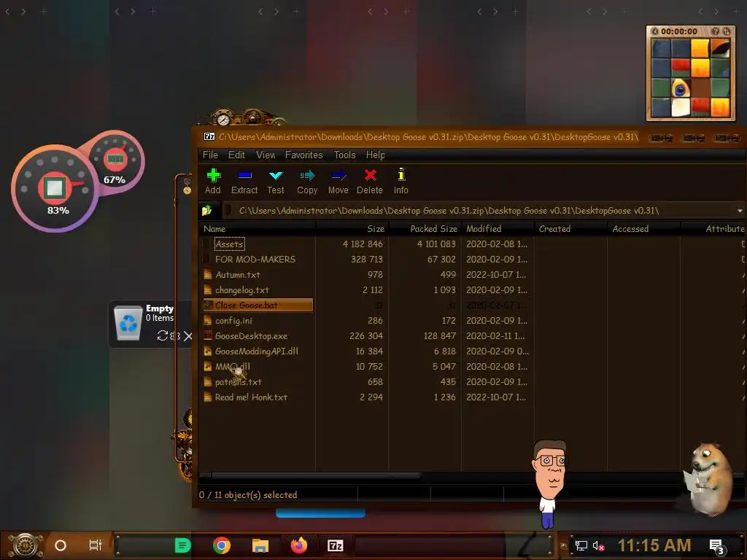Launch Google Chrome from the taskbar

coord(222,545)
